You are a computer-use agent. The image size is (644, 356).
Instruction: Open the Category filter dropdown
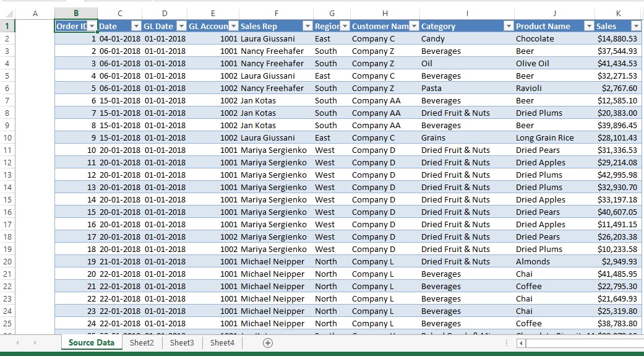pyautogui.click(x=509, y=26)
